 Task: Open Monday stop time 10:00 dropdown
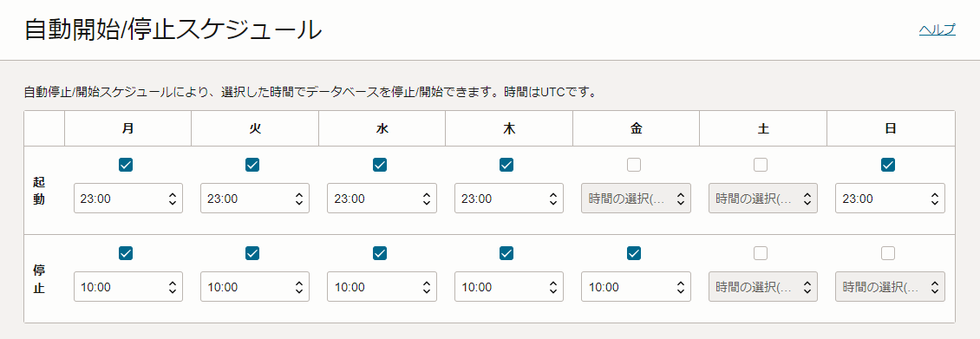point(128,287)
